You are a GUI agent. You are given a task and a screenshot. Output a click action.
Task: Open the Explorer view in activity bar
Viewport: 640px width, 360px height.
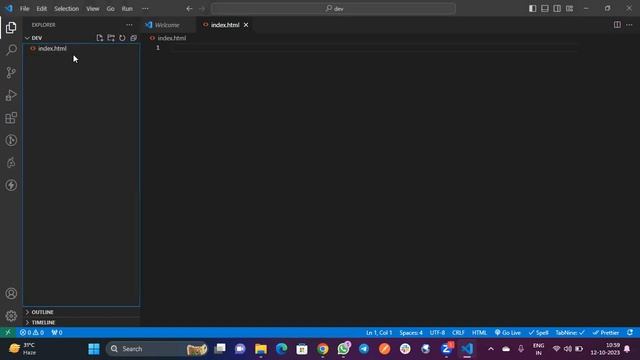point(11,27)
